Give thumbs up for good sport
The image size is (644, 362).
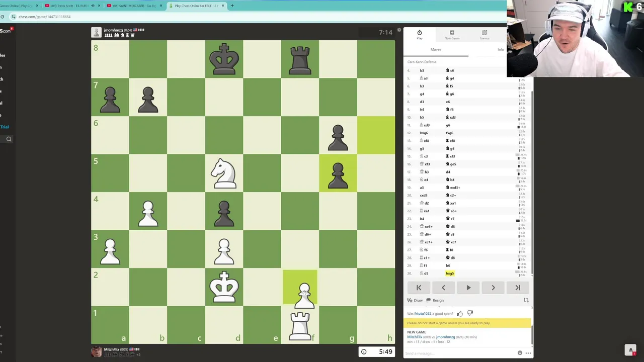click(460, 313)
